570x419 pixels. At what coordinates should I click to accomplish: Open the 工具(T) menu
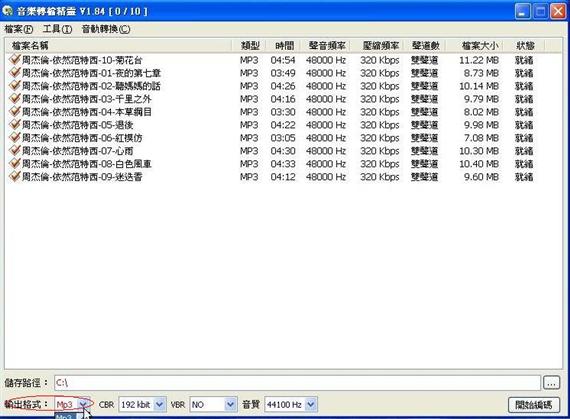(57, 29)
